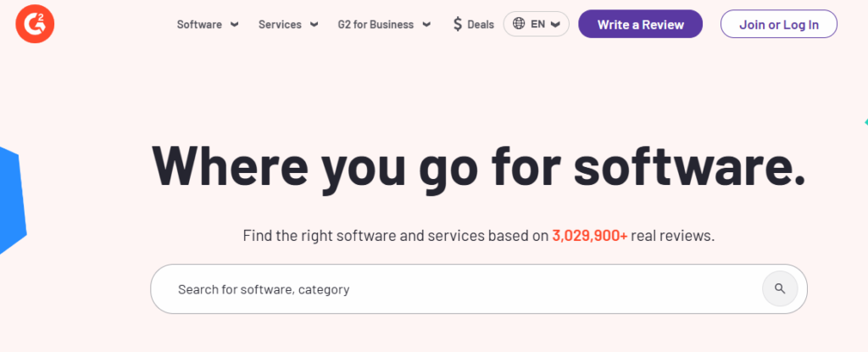868x352 pixels.
Task: Click the blue hexagon graphic on left
Action: (x=12, y=201)
